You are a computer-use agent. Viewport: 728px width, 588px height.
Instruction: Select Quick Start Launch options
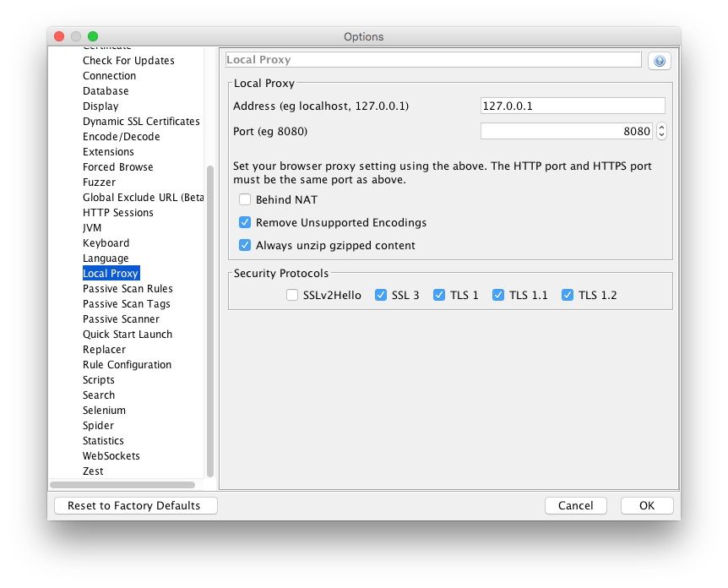[x=128, y=335]
